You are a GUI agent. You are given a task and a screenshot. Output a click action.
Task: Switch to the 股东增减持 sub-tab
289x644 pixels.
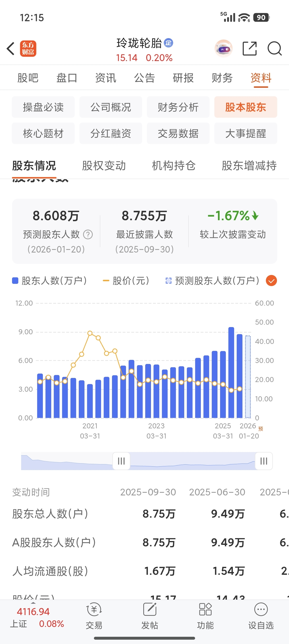pyautogui.click(x=249, y=165)
